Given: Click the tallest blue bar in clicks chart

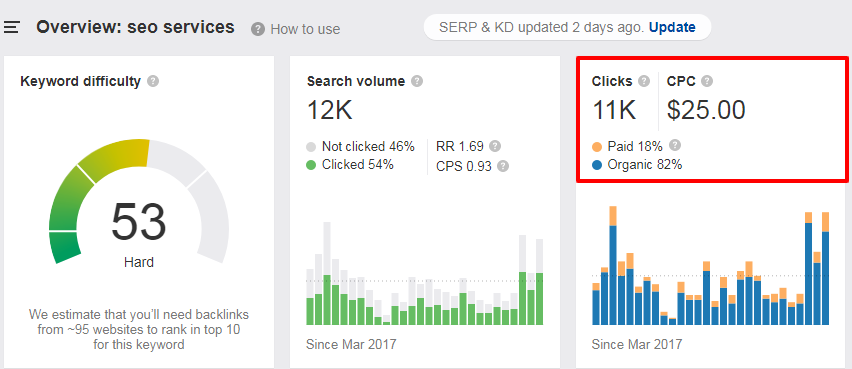Looking at the screenshot, I should tap(808, 274).
